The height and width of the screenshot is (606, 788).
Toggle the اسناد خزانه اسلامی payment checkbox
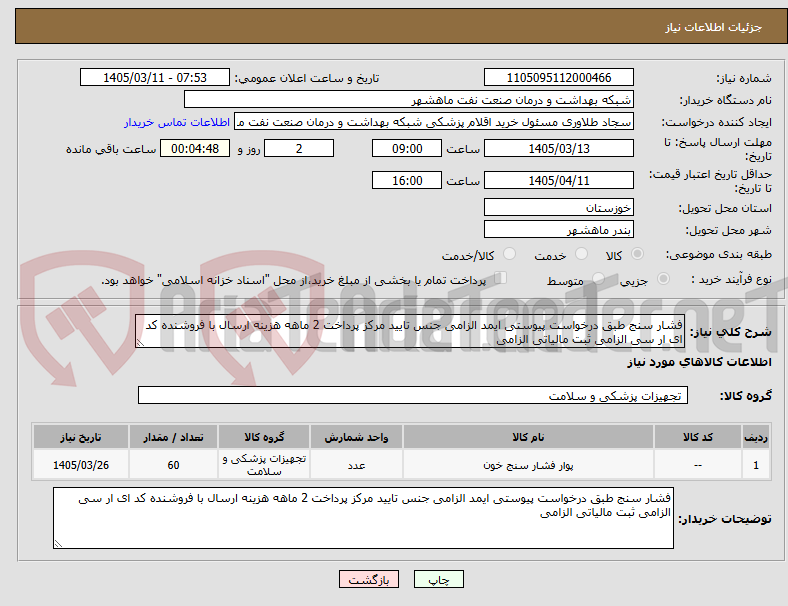click(501, 278)
